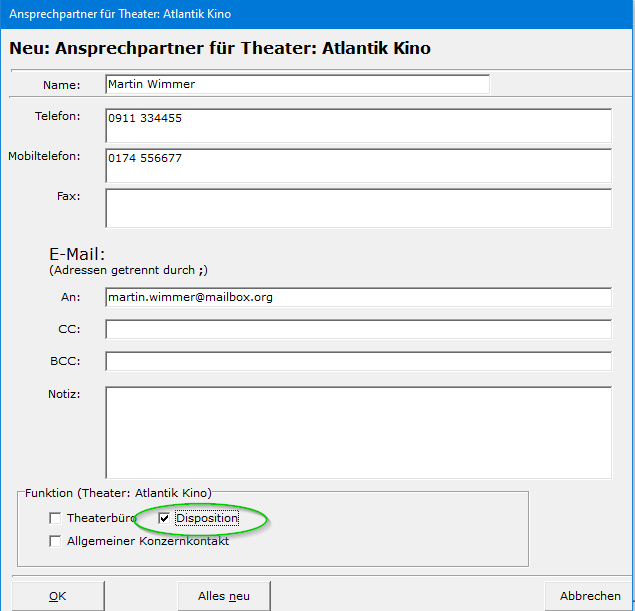Tick the Allgemeiner Konzernkontakt checkbox
This screenshot has height=611, width=635.
pyautogui.click(x=55, y=541)
